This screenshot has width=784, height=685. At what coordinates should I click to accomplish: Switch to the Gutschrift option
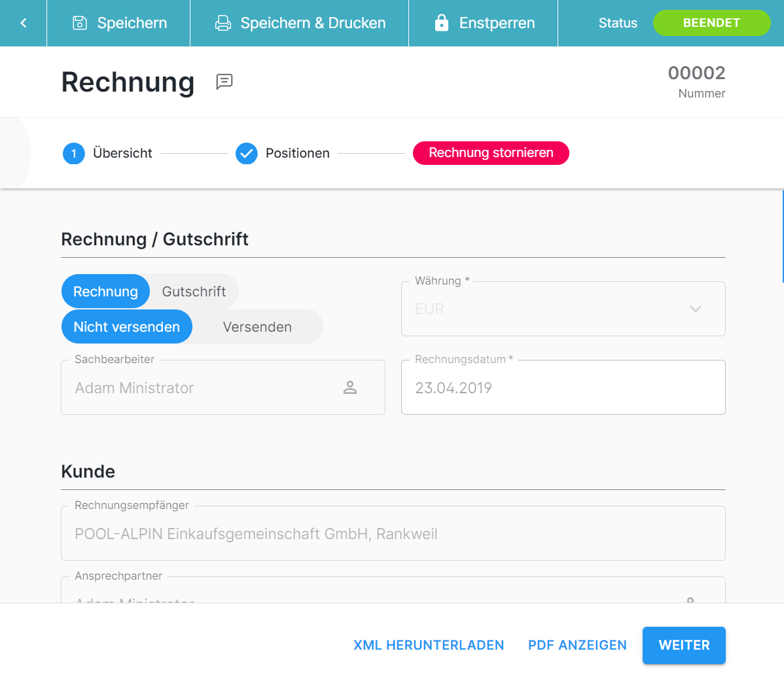194,292
